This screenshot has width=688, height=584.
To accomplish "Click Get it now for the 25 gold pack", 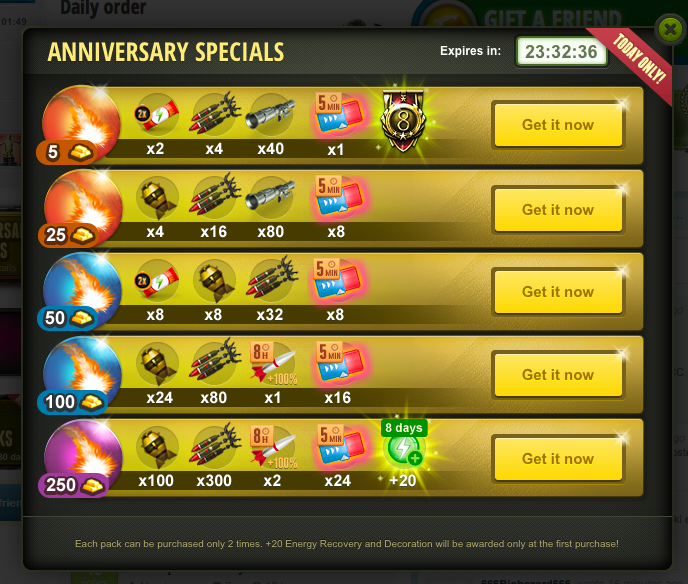I will (558, 210).
